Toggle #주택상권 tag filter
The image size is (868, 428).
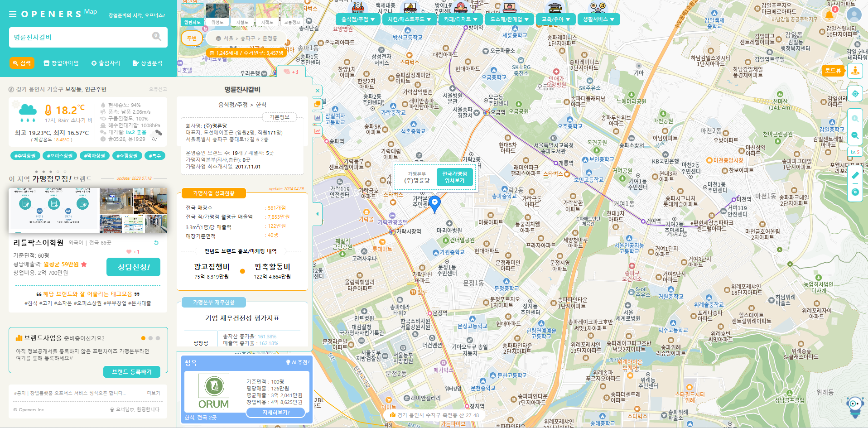tap(25, 156)
